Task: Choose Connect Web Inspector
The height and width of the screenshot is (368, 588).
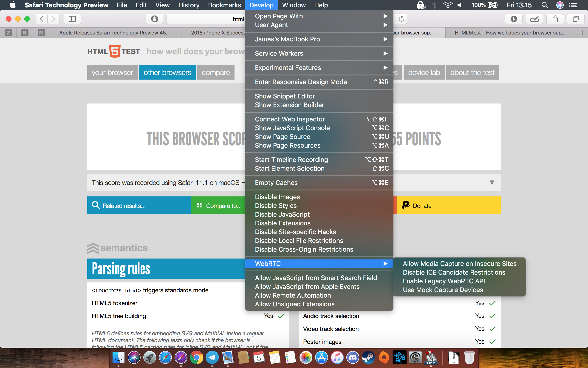Action: pyautogui.click(x=319, y=119)
